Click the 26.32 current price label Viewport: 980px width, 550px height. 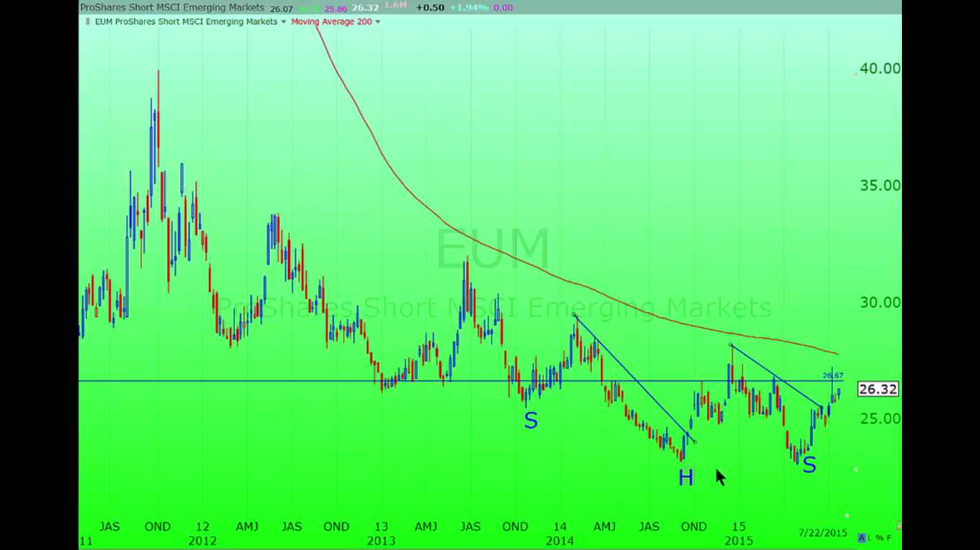878,390
